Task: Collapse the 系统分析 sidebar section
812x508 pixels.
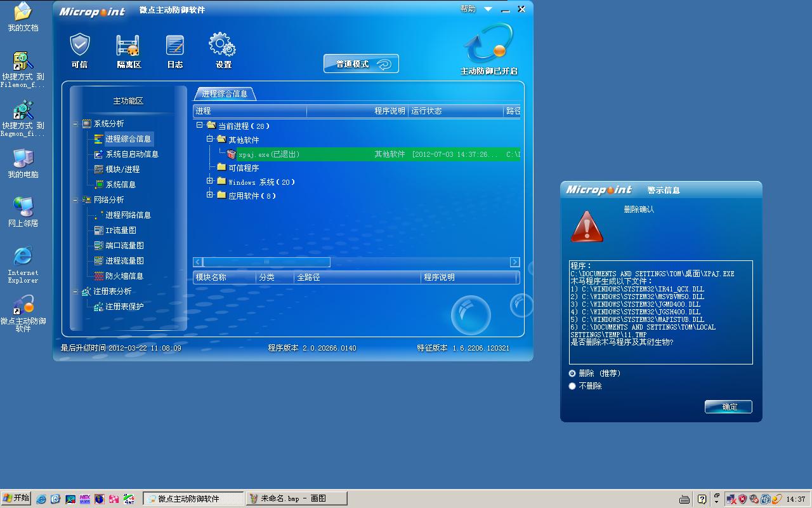Action: (x=75, y=124)
